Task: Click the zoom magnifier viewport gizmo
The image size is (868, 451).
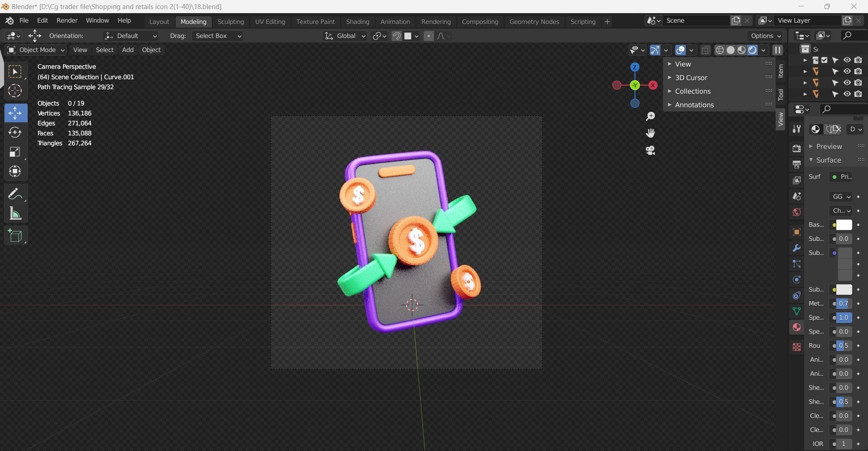Action: (650, 116)
